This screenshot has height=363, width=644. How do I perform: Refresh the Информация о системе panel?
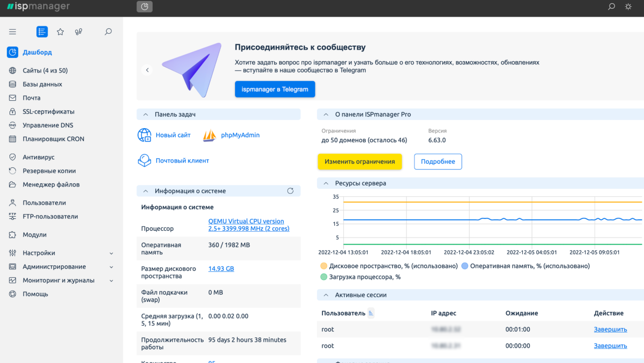(x=290, y=191)
